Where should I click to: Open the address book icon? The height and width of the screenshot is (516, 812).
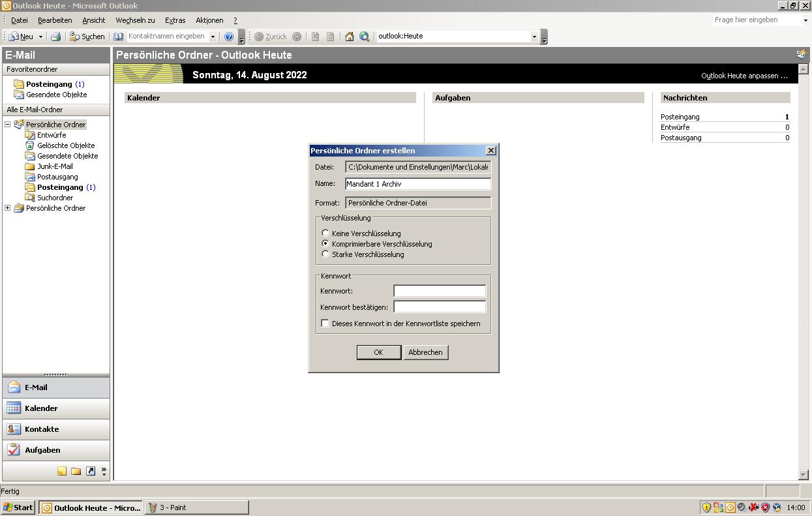[x=119, y=37]
